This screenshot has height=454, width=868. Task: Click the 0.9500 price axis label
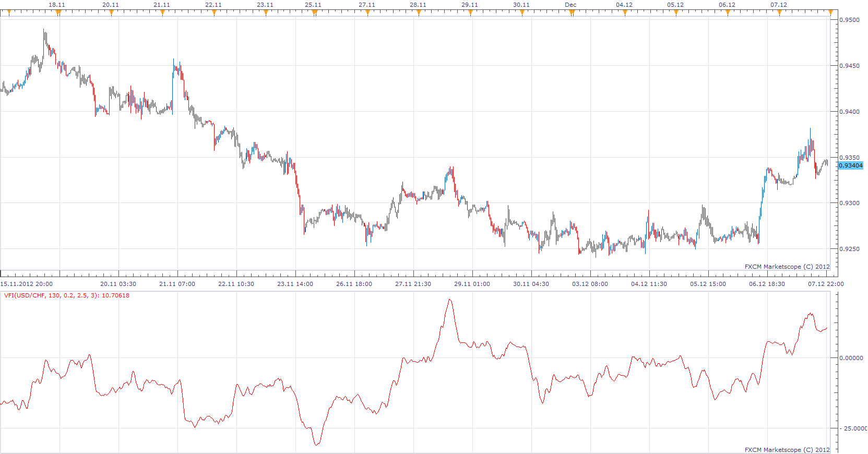849,20
